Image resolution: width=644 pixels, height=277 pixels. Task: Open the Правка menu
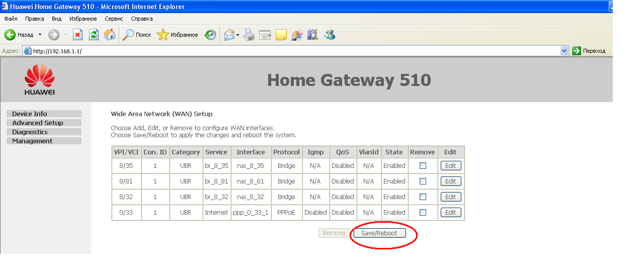[34, 19]
